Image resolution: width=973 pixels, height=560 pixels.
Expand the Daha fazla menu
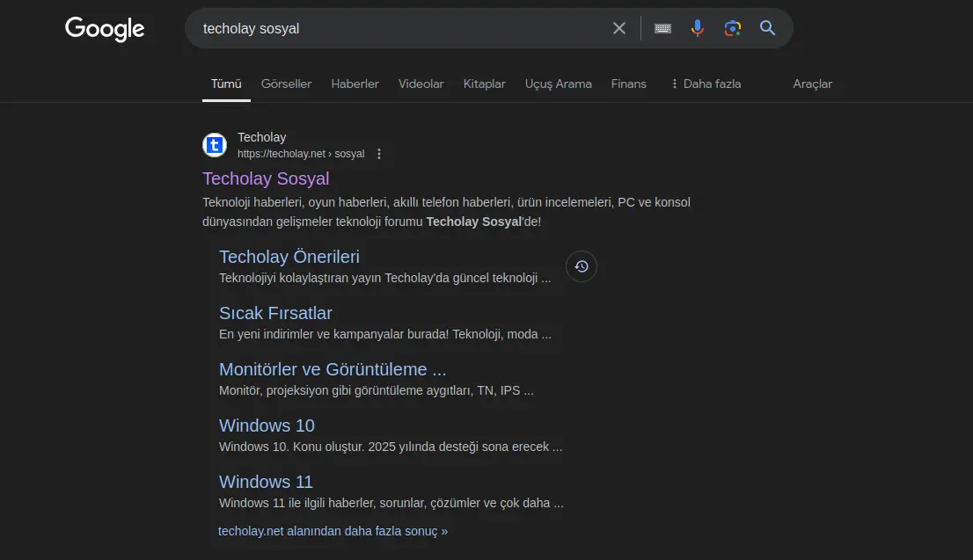coord(706,84)
